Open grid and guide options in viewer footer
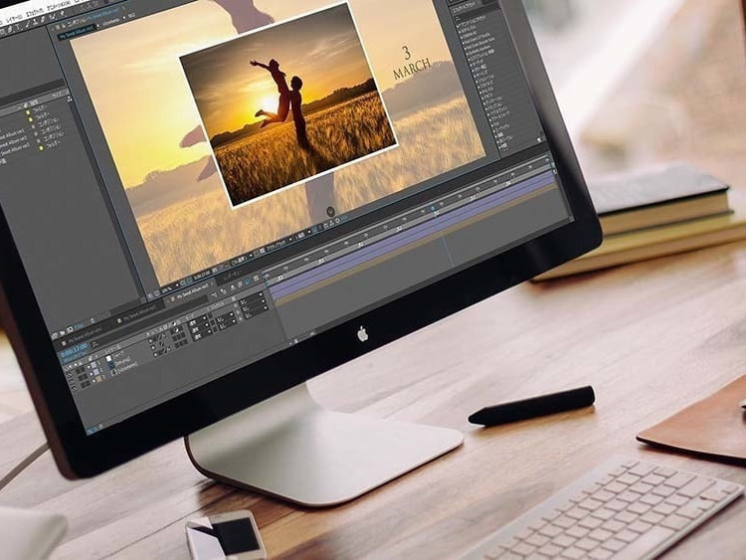Screen dimensions: 746x560 click(184, 281)
